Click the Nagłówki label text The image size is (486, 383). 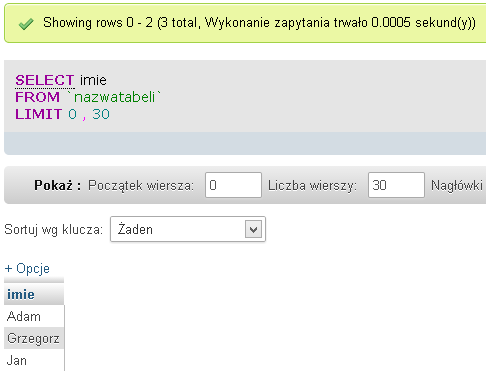click(x=457, y=185)
